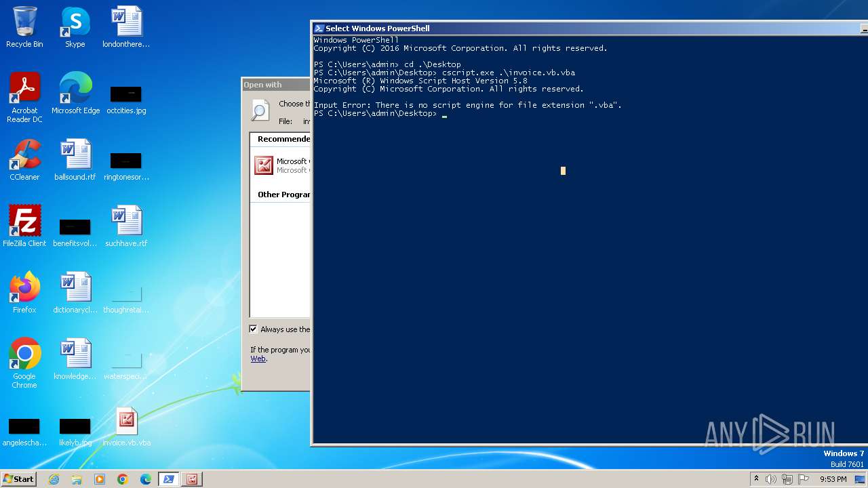The height and width of the screenshot is (488, 868).
Task: Toggle the Always use the selected program checkbox
Action: pos(254,329)
